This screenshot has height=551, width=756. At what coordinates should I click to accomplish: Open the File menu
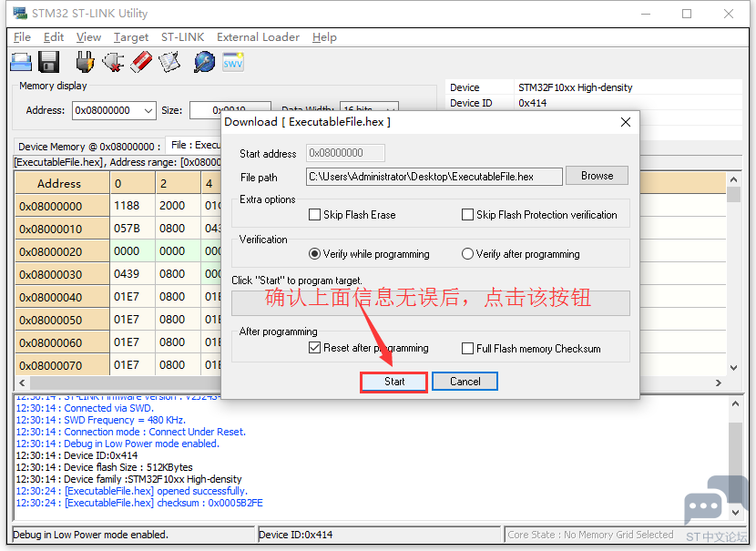tap(22, 37)
